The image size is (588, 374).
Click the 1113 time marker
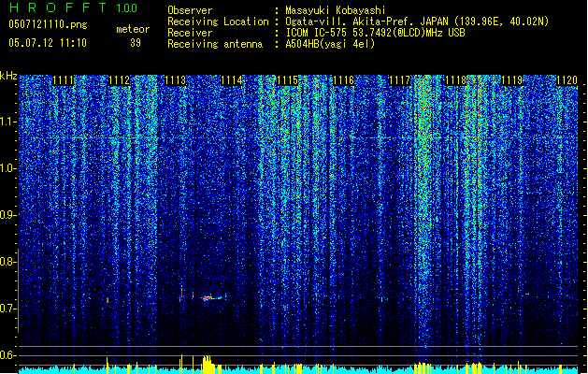click(x=176, y=80)
